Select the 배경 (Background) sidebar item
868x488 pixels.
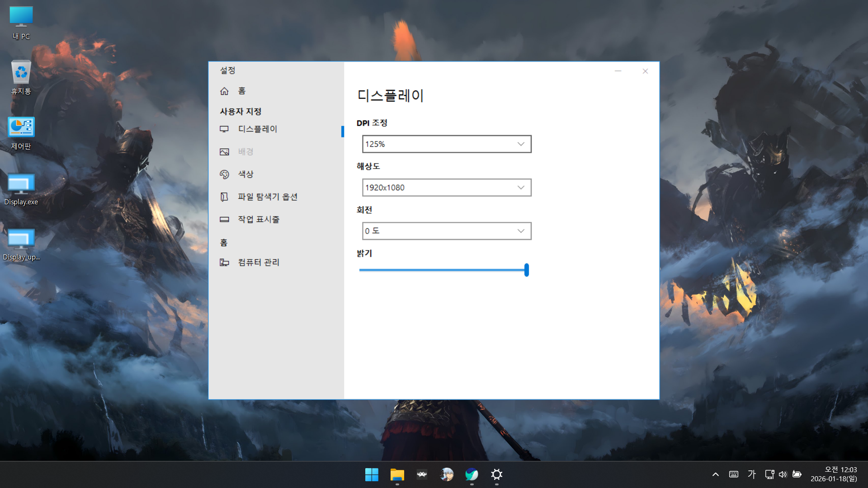pyautogui.click(x=245, y=152)
